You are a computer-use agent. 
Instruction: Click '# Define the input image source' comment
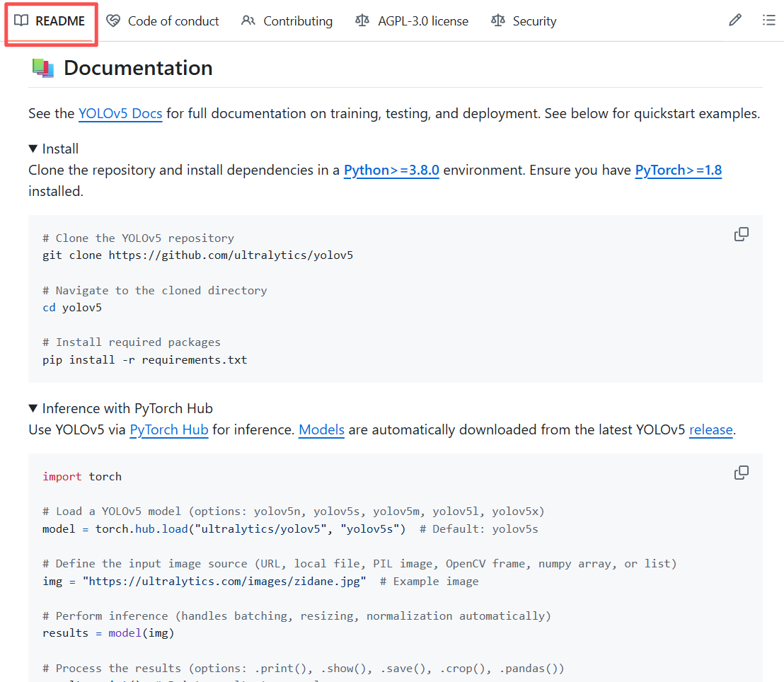point(360,564)
